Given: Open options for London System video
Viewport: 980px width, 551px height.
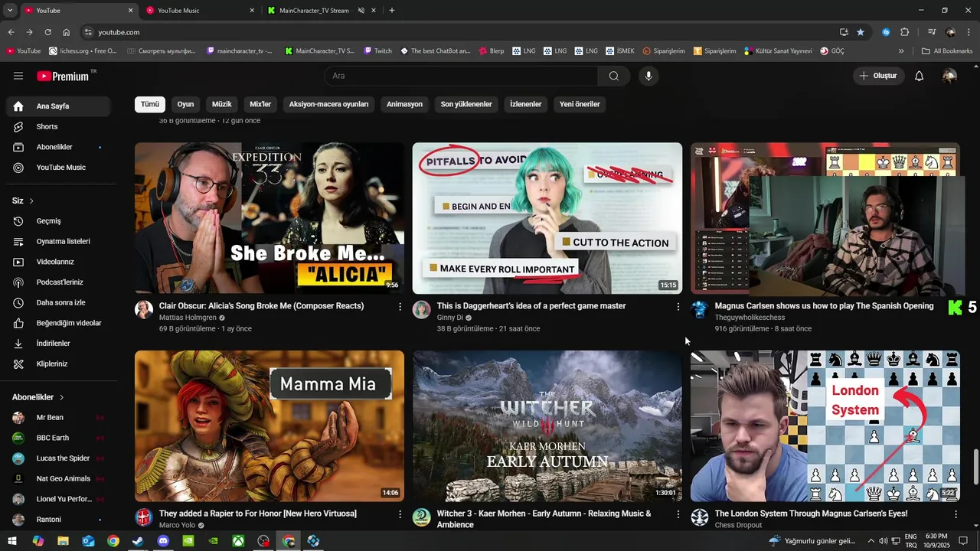Looking at the screenshot, I should coord(955,514).
